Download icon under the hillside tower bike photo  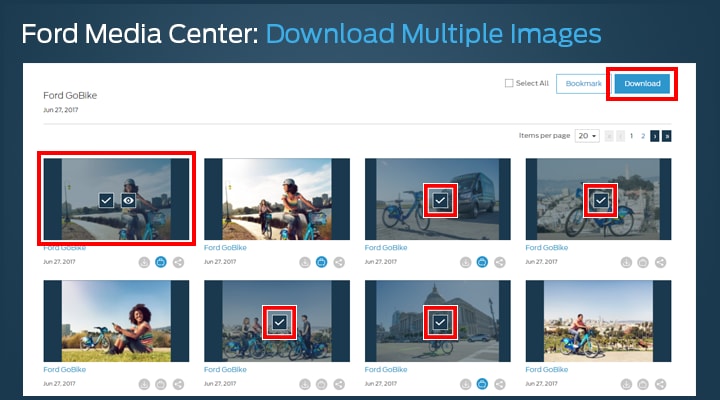626,262
